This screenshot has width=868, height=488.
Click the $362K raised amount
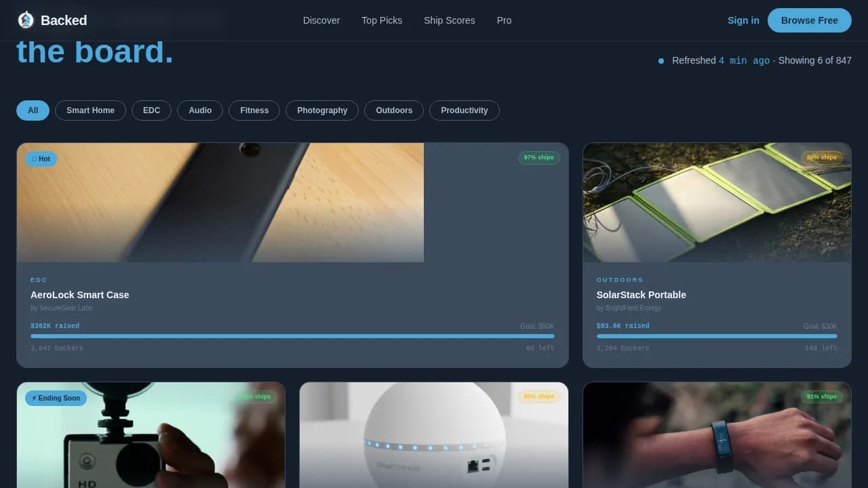[x=55, y=326]
